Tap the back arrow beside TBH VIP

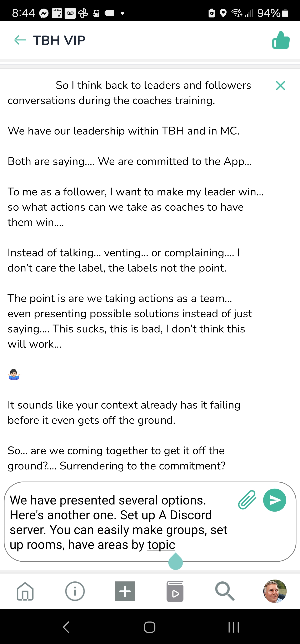(20, 40)
